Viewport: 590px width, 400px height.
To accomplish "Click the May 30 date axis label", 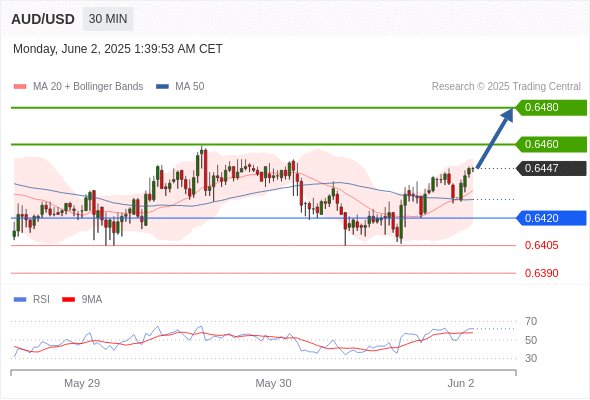I will [x=273, y=383].
